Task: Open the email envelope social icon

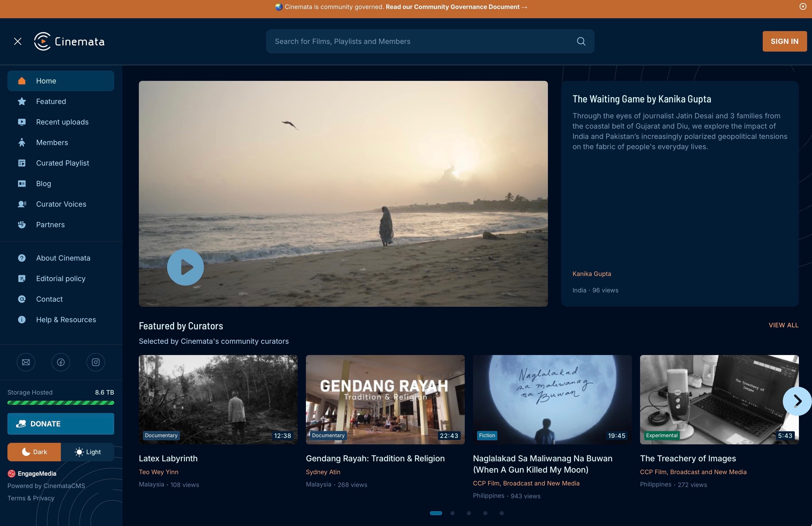Action: [26, 362]
